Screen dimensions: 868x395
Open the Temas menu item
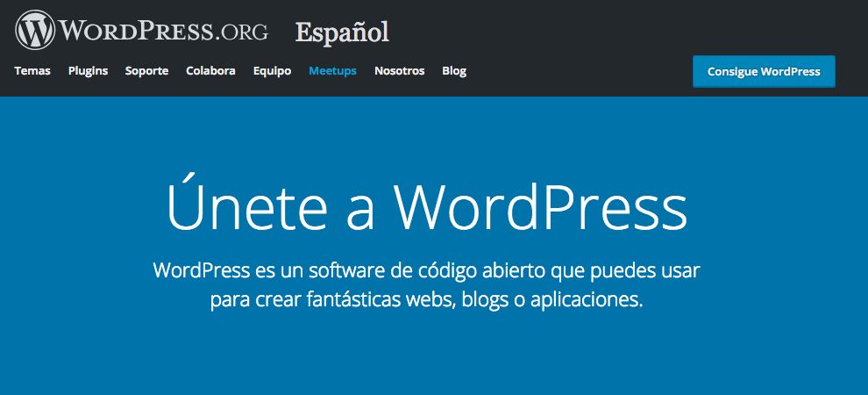[32, 71]
